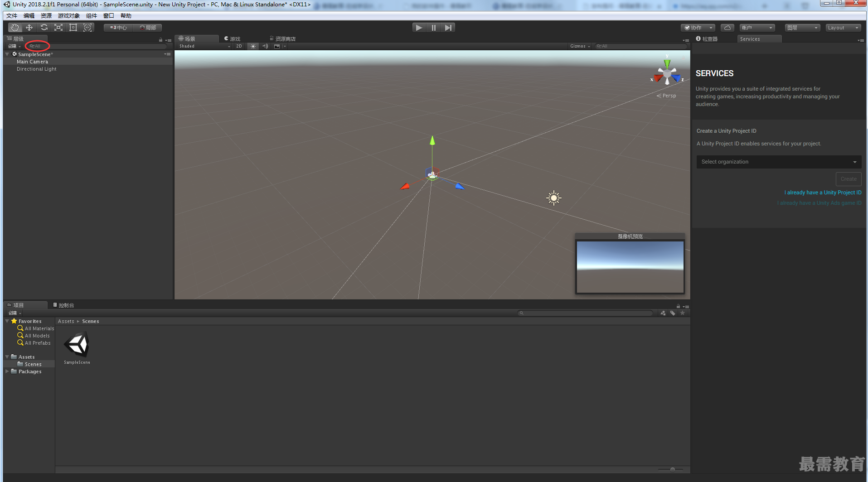Toggle 2D scene view mode
This screenshot has height=482, width=868.
click(x=239, y=46)
